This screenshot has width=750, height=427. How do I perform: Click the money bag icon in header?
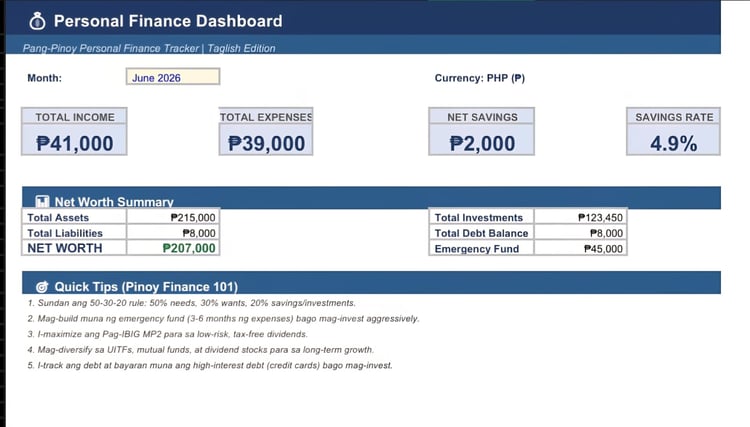pyautogui.click(x=37, y=21)
